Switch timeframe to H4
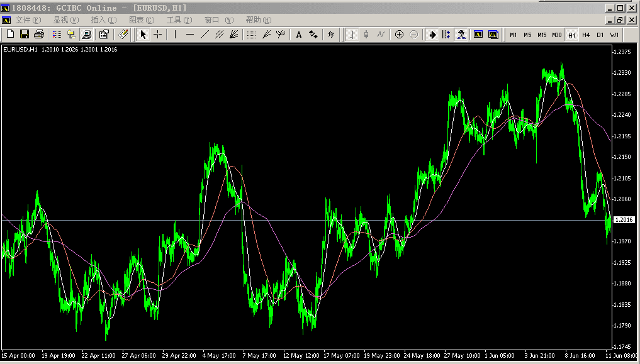 pos(586,35)
